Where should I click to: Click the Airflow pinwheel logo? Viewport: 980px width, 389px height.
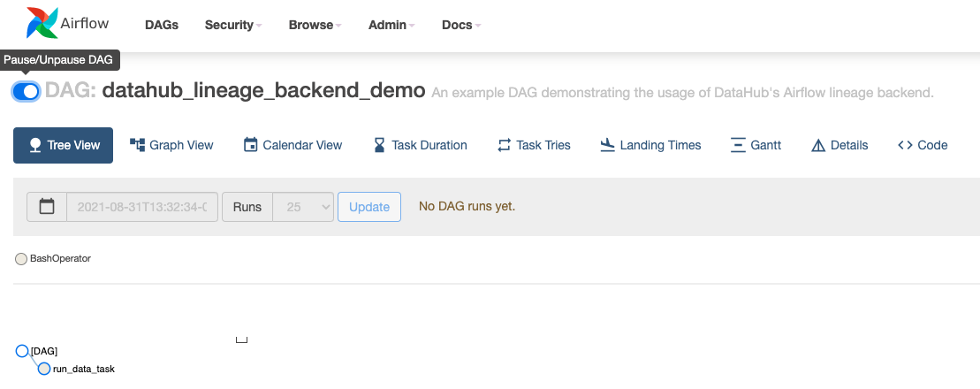(42, 24)
